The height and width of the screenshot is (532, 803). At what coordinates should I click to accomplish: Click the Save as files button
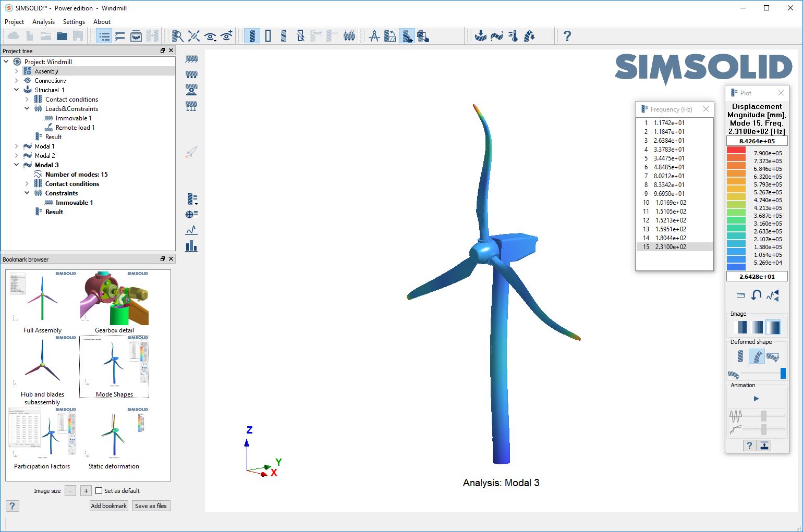click(x=151, y=506)
